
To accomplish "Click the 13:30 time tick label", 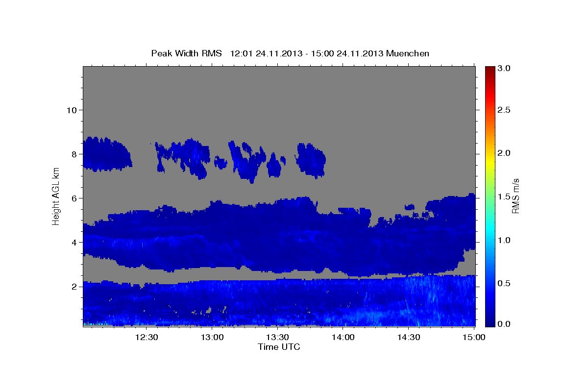I will point(278,337).
